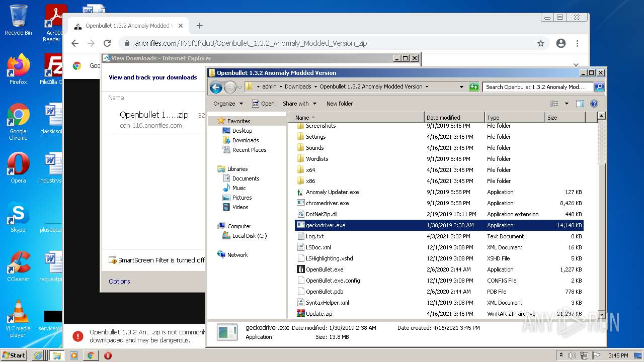Close the Openbullet Chrome tab

click(x=181, y=26)
